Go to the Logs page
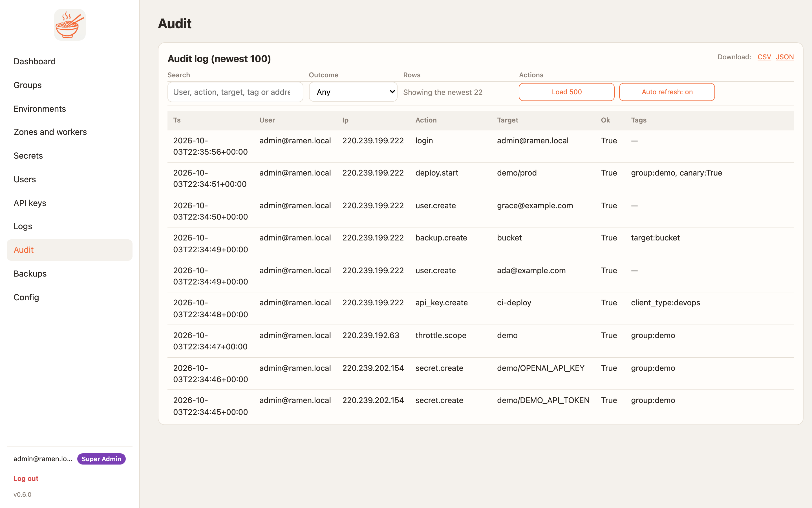This screenshot has height=508, width=812. tap(23, 226)
